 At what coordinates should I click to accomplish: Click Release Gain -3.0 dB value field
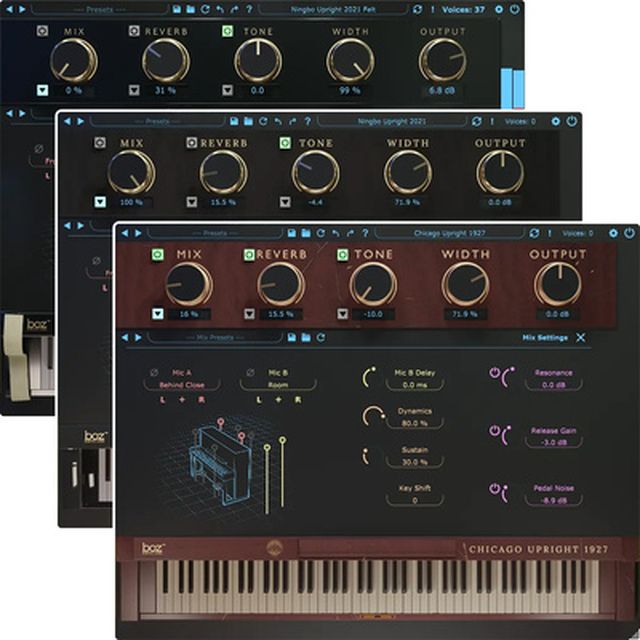pos(553,442)
